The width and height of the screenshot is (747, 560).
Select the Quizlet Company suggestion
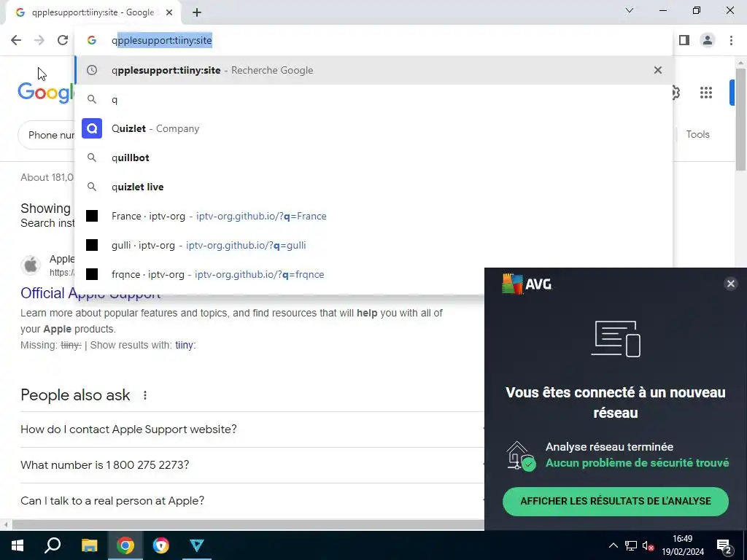coord(373,128)
